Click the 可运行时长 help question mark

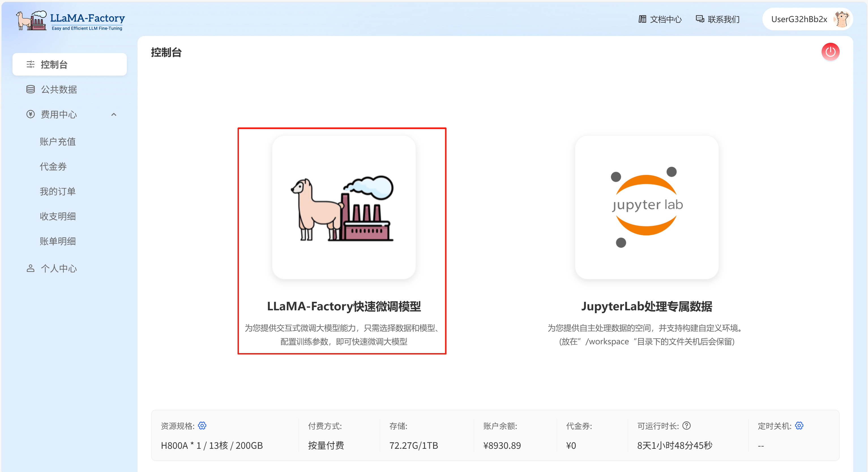687,426
